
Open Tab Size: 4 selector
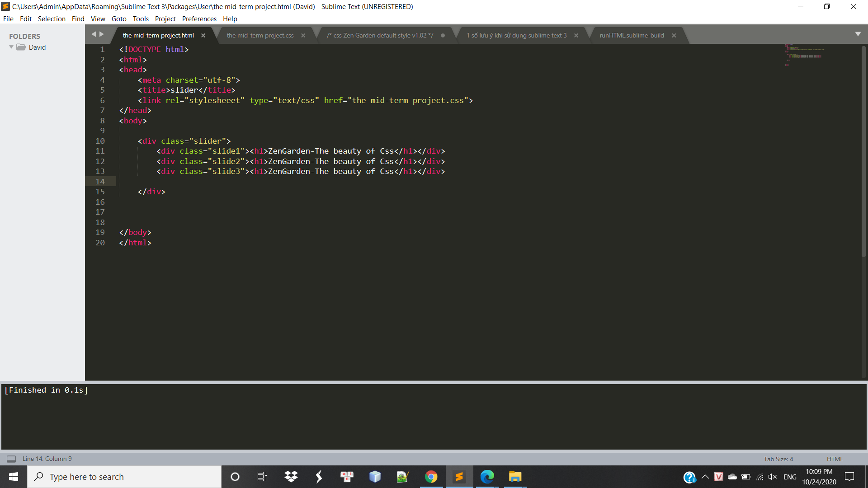pos(778,459)
